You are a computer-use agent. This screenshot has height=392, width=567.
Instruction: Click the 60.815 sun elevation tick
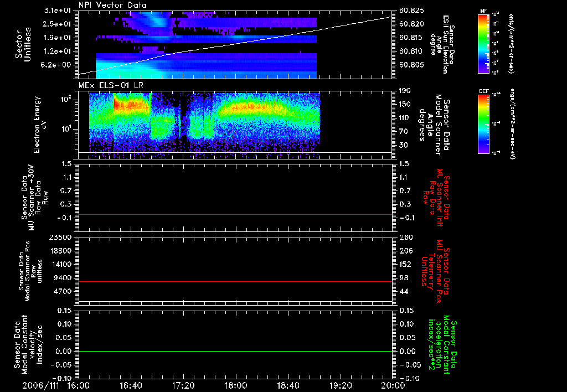click(411, 38)
